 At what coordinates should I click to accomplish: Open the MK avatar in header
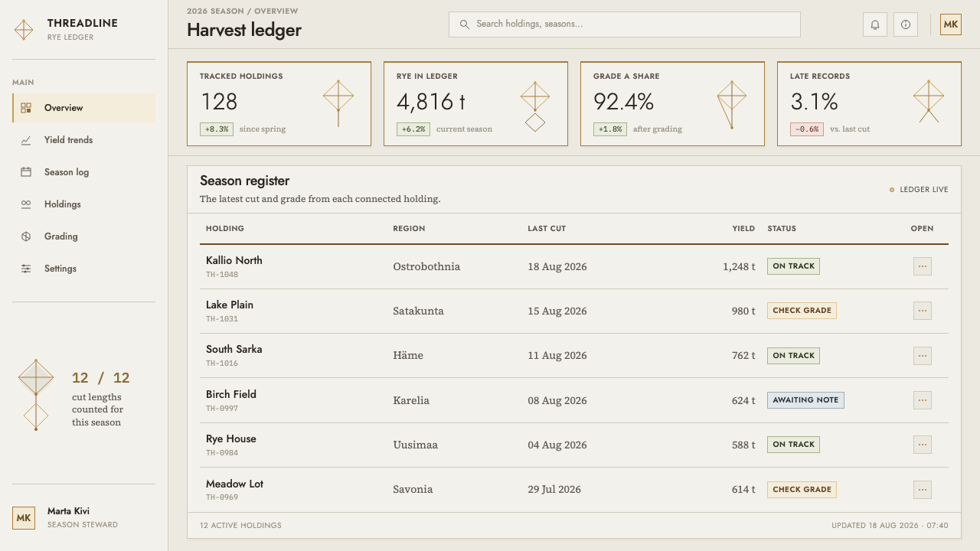point(951,24)
